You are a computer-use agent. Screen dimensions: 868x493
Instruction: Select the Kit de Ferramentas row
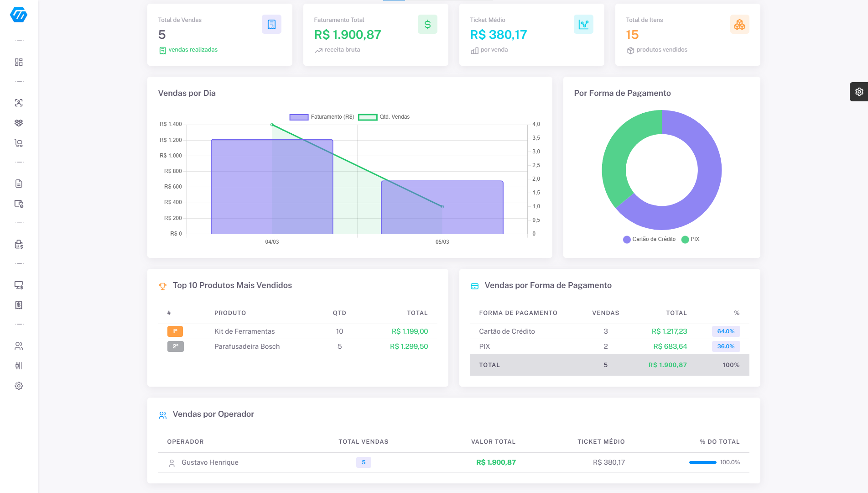point(297,331)
